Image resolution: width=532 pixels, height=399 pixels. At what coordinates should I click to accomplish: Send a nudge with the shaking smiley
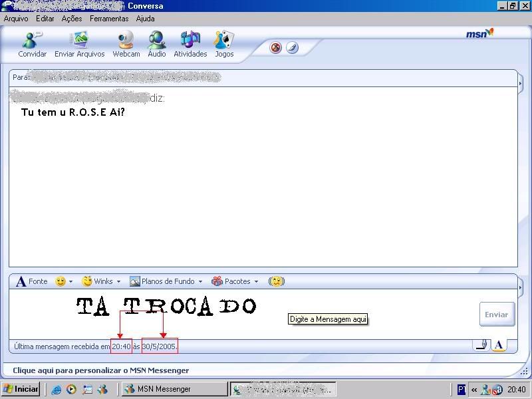(x=277, y=281)
